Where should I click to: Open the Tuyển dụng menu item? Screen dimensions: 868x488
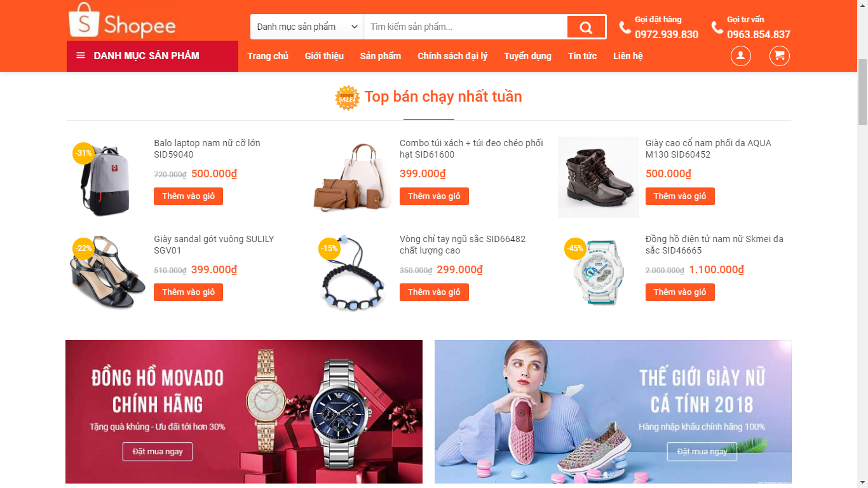coord(527,56)
